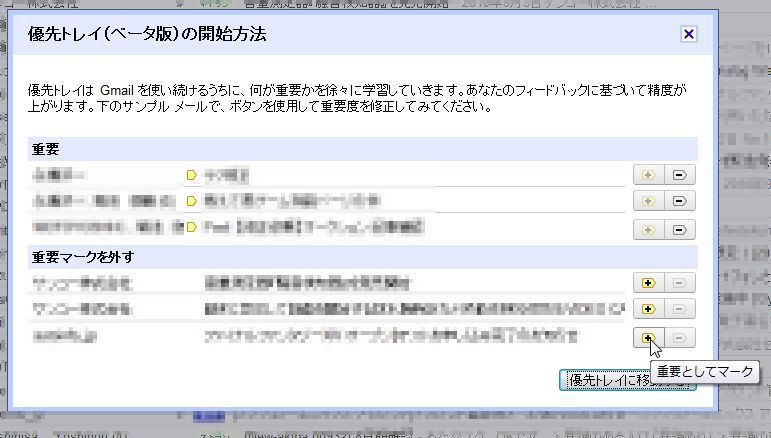This screenshot has height=438, width=771.
Task: Mark first email under 重要マークを外す as important
Action: tap(649, 283)
